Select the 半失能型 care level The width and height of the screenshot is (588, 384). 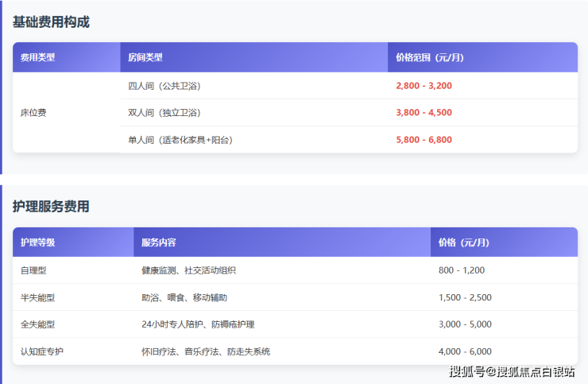[x=37, y=297]
